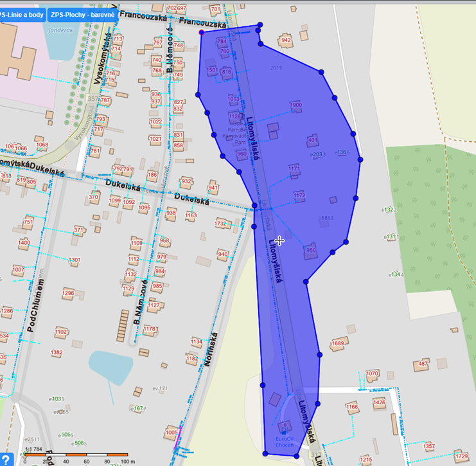This screenshot has width=476, height=466.
Task: Toggle the ZPS-Plochy - barevné layer
Action: (x=82, y=15)
